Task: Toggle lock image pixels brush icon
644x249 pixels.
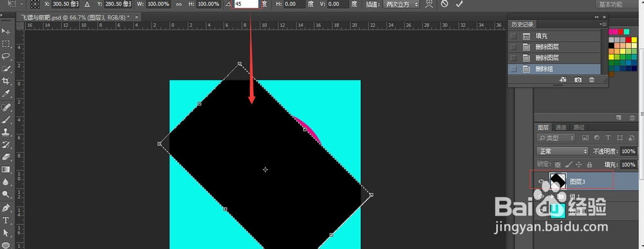Action: pyautogui.click(x=569, y=165)
